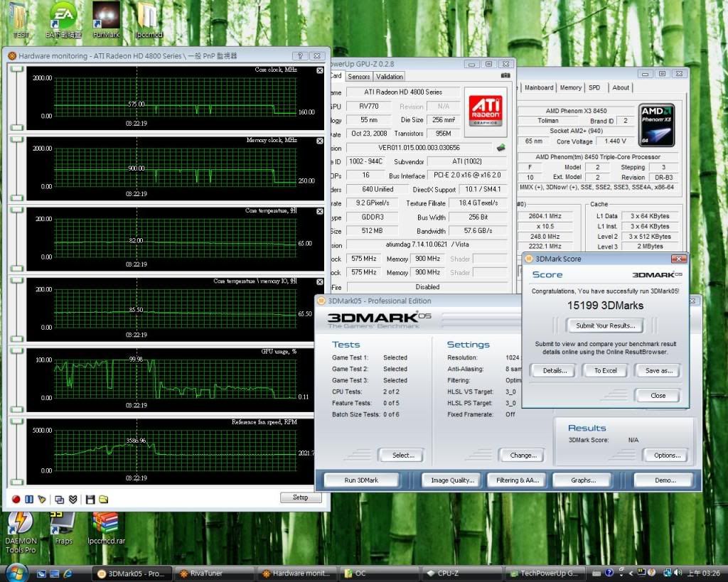Click the network tray icon

(667, 573)
